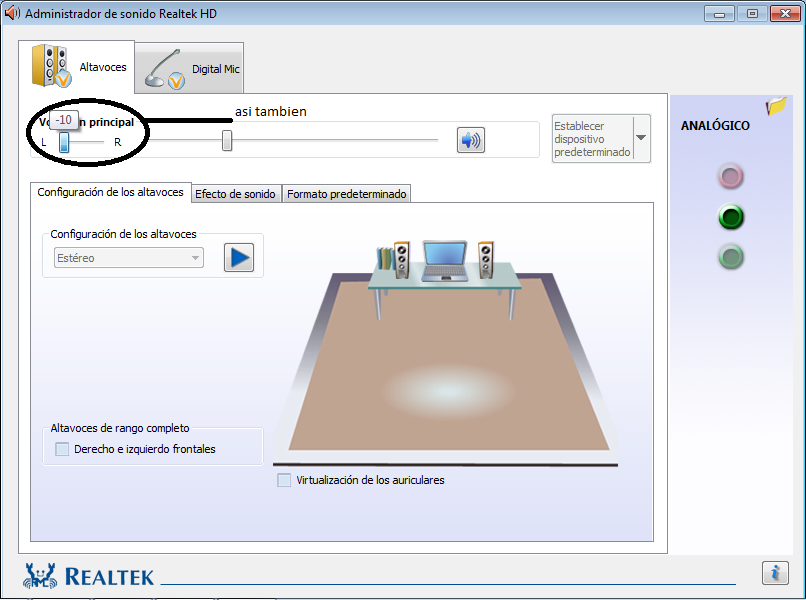Image resolution: width=806 pixels, height=600 pixels.
Task: Click the Digital Mic microphone icon
Action: (x=164, y=69)
